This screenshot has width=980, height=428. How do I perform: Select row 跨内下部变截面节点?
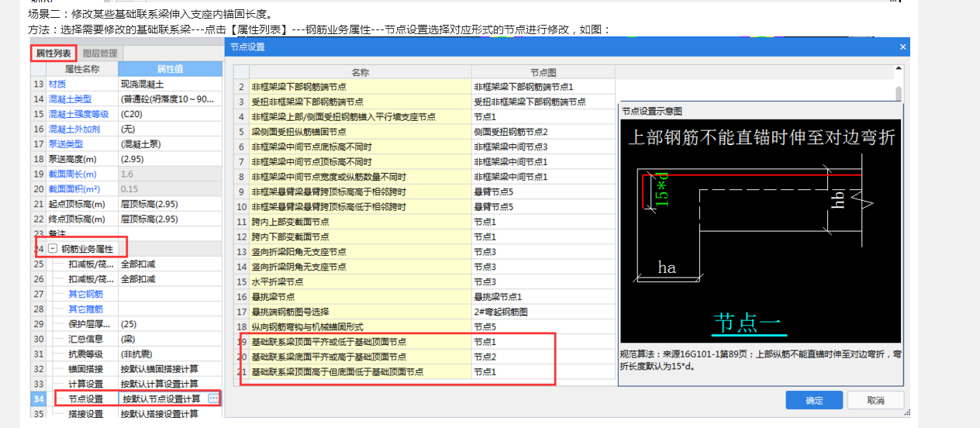coord(425,236)
